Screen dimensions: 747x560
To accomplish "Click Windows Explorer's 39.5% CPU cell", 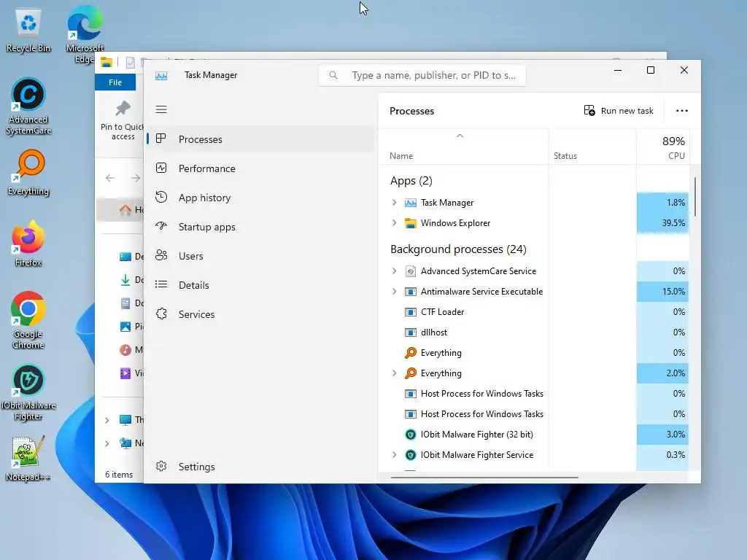I will 662,223.
